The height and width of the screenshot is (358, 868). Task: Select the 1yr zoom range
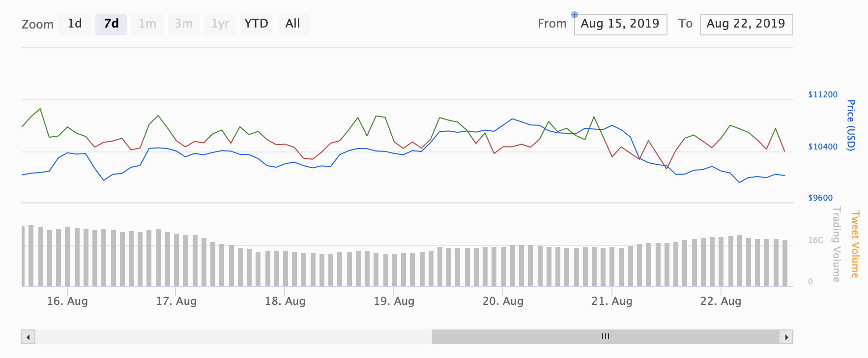pyautogui.click(x=220, y=24)
